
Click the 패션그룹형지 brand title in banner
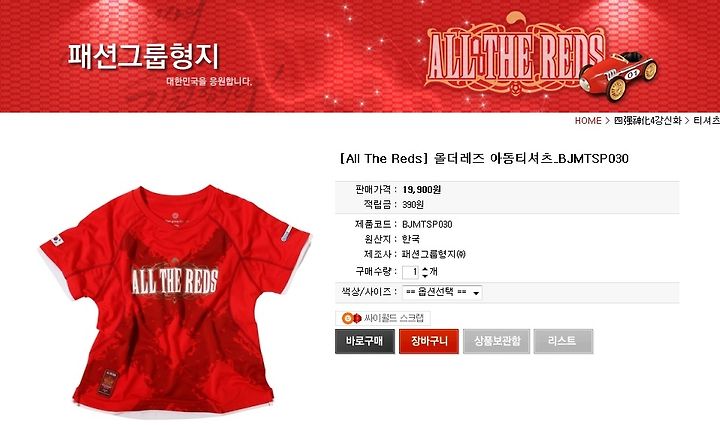pos(144,56)
